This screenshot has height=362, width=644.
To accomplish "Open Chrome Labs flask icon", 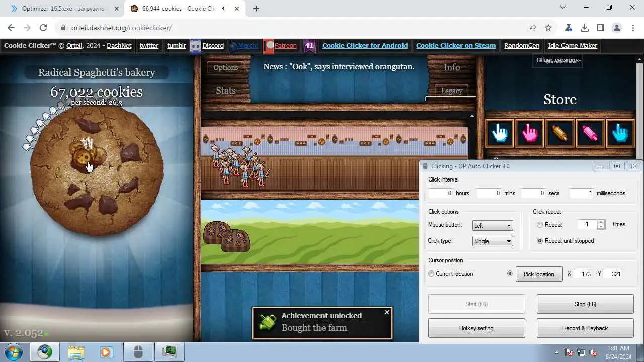I will click(568, 28).
